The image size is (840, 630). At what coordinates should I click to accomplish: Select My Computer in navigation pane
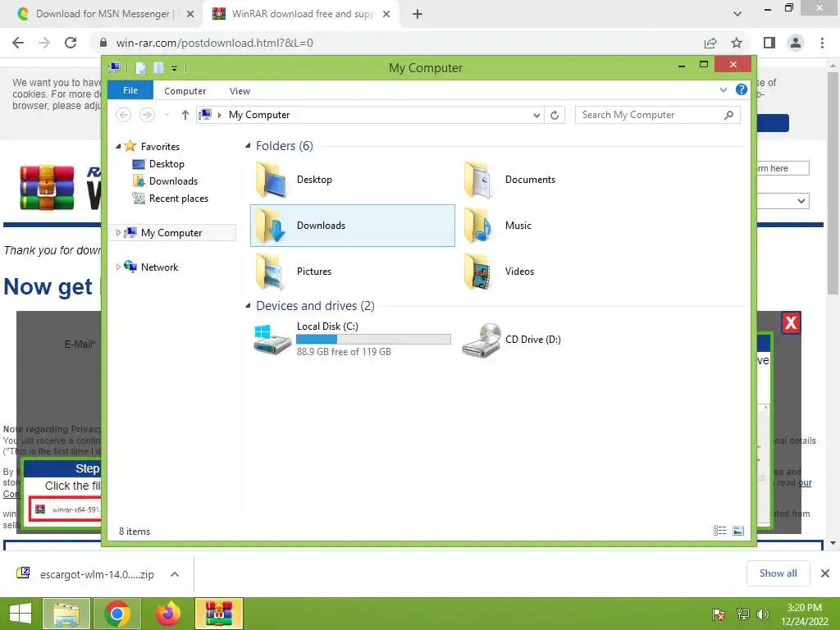pyautogui.click(x=171, y=232)
